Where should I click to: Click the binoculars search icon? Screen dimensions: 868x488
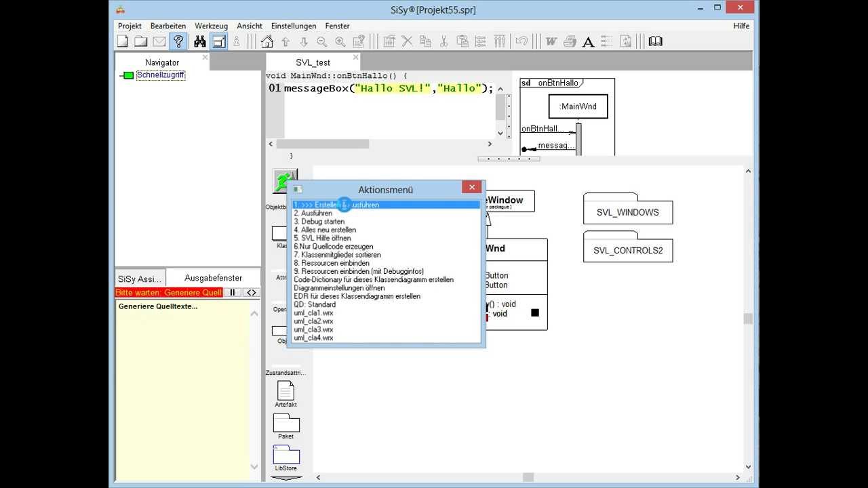(x=200, y=41)
